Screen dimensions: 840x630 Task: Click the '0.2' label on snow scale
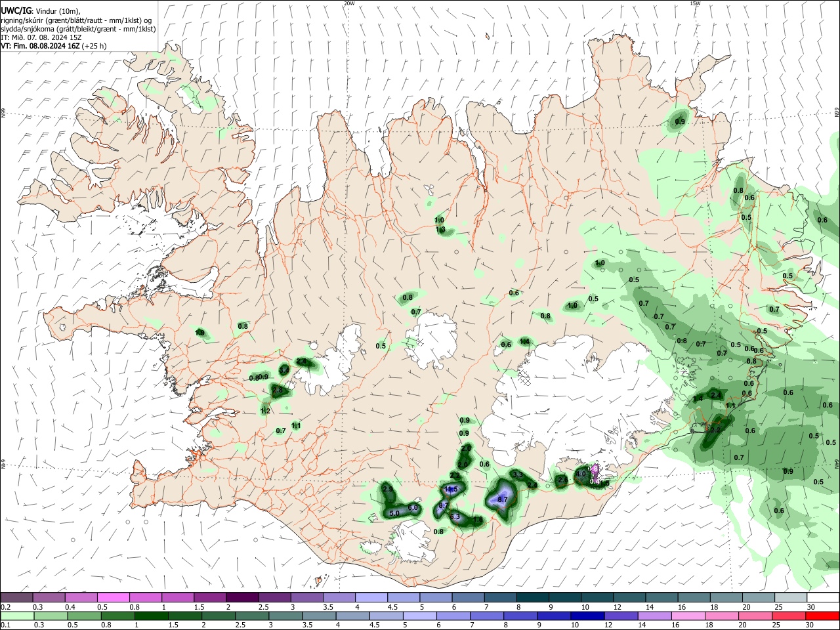[5, 607]
